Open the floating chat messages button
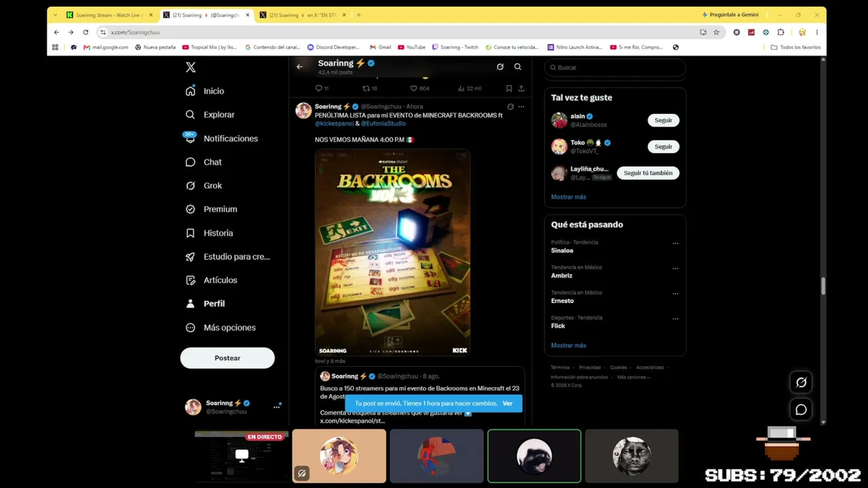This screenshot has width=868, height=488. (x=801, y=409)
